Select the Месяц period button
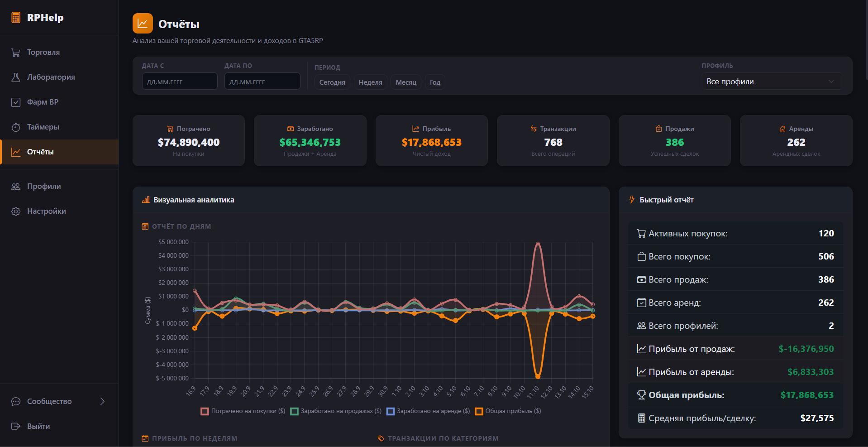This screenshot has height=447, width=868. pyautogui.click(x=406, y=82)
